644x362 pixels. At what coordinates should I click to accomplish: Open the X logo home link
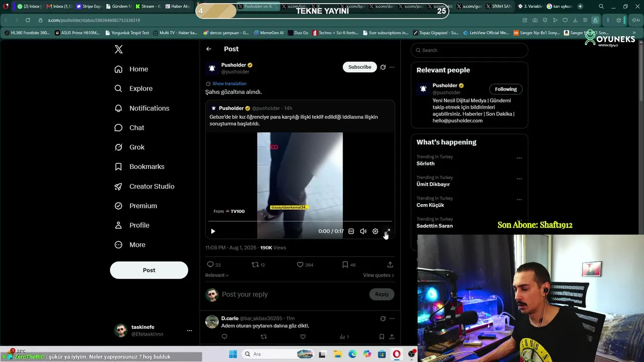(119, 49)
